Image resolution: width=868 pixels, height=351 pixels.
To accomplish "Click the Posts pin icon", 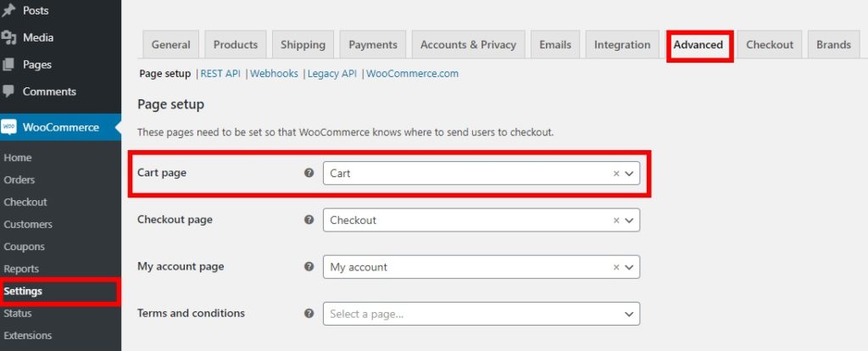I will pos(8,10).
